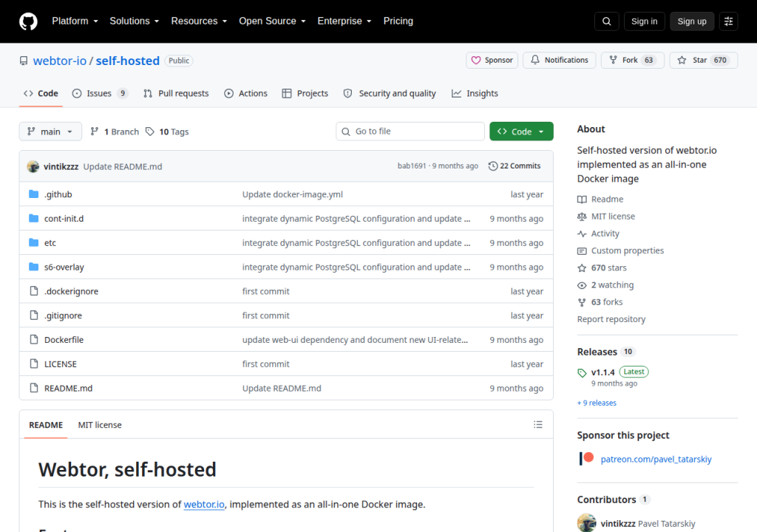
Task: Open the .gitignore file
Action: coord(64,316)
